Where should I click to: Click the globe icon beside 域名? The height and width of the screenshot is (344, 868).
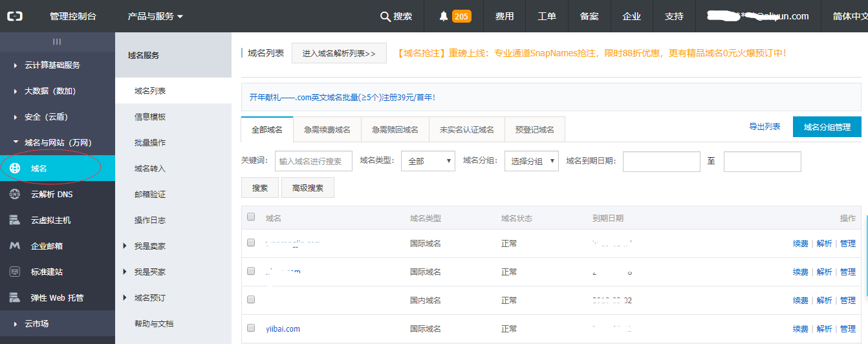pos(15,168)
